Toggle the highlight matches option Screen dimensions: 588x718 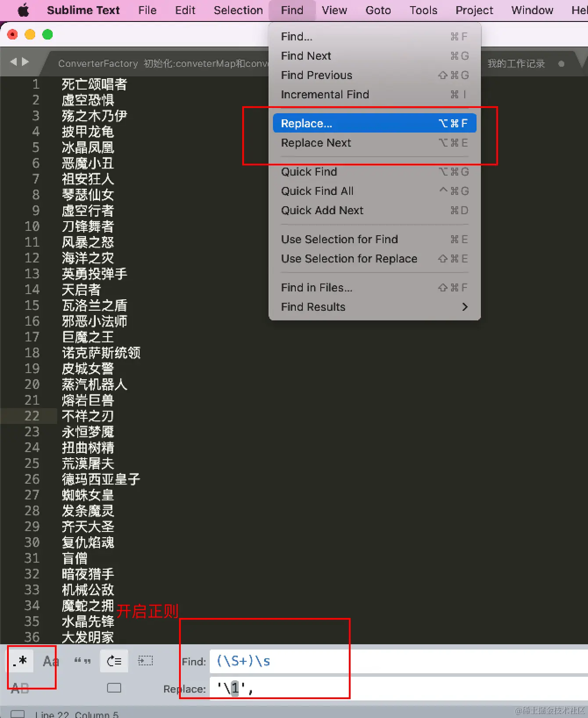(x=114, y=688)
